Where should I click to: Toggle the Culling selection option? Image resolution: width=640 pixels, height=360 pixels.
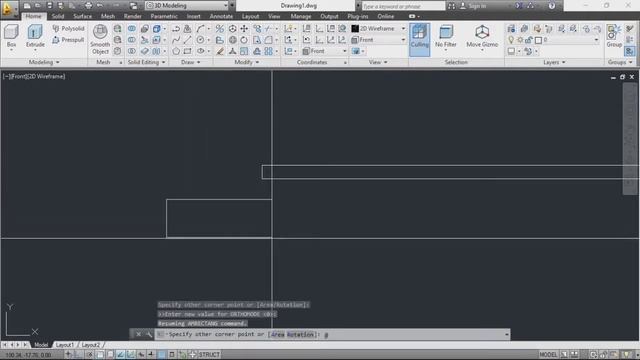click(419, 39)
